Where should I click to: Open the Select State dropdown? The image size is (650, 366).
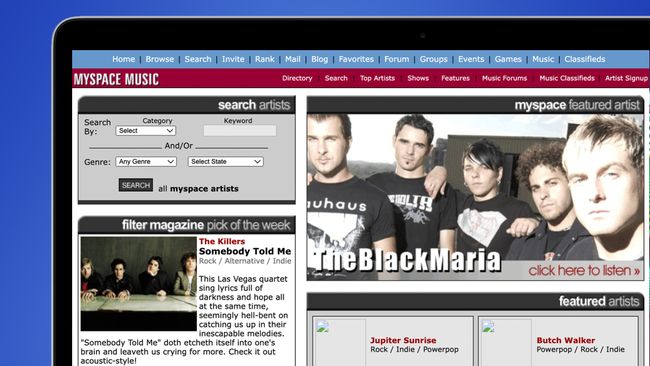tap(226, 162)
